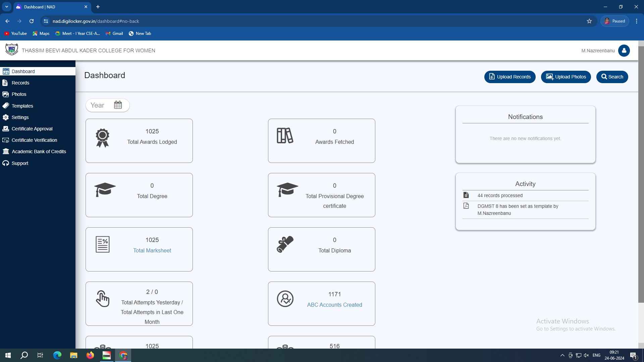Open the Total Marksheet link

[152, 250]
